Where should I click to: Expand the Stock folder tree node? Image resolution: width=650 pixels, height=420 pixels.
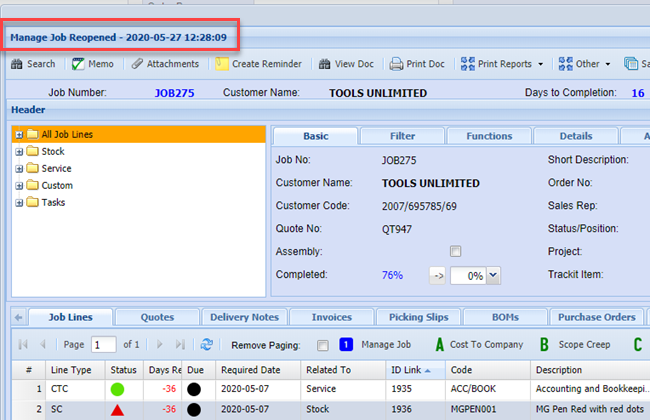coord(19,151)
